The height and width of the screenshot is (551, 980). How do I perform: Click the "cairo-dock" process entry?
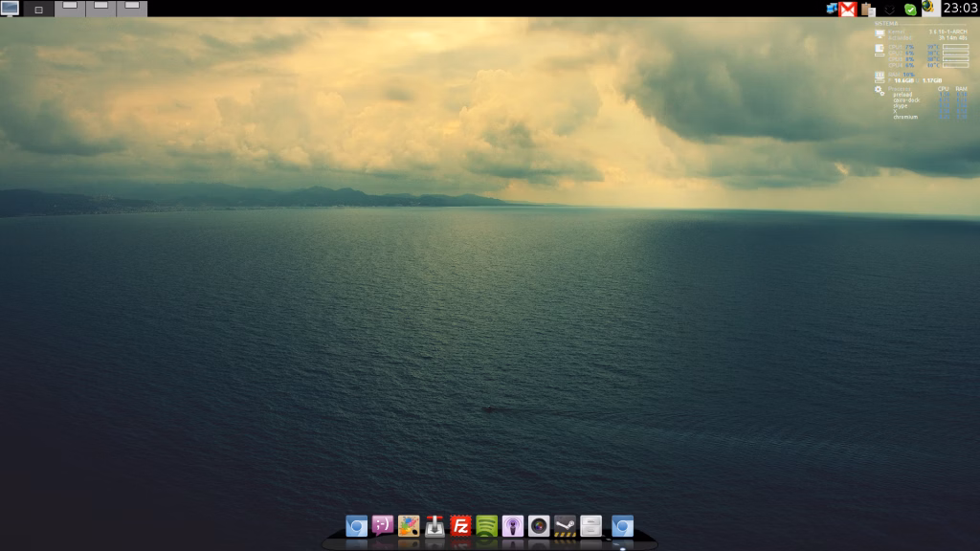(906, 99)
